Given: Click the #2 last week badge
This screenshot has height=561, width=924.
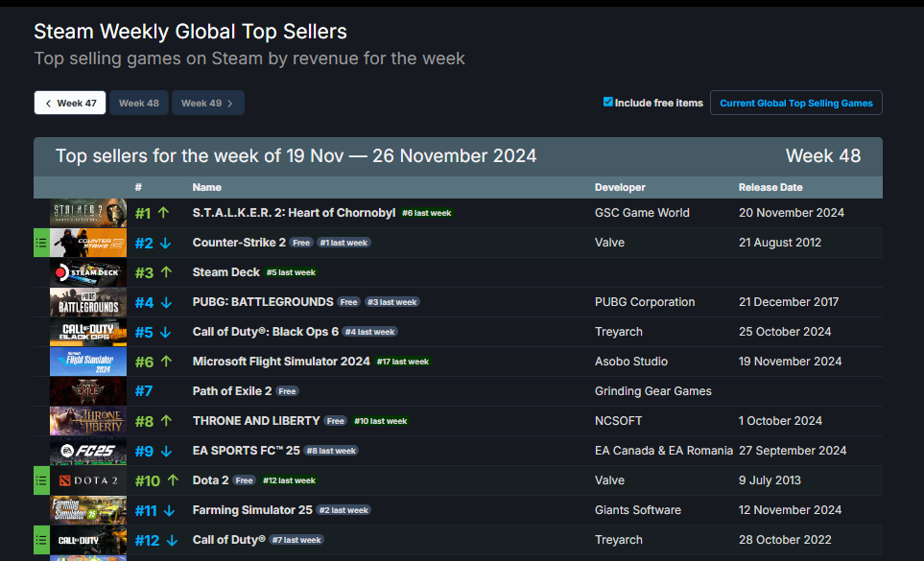Looking at the screenshot, I should click(344, 510).
